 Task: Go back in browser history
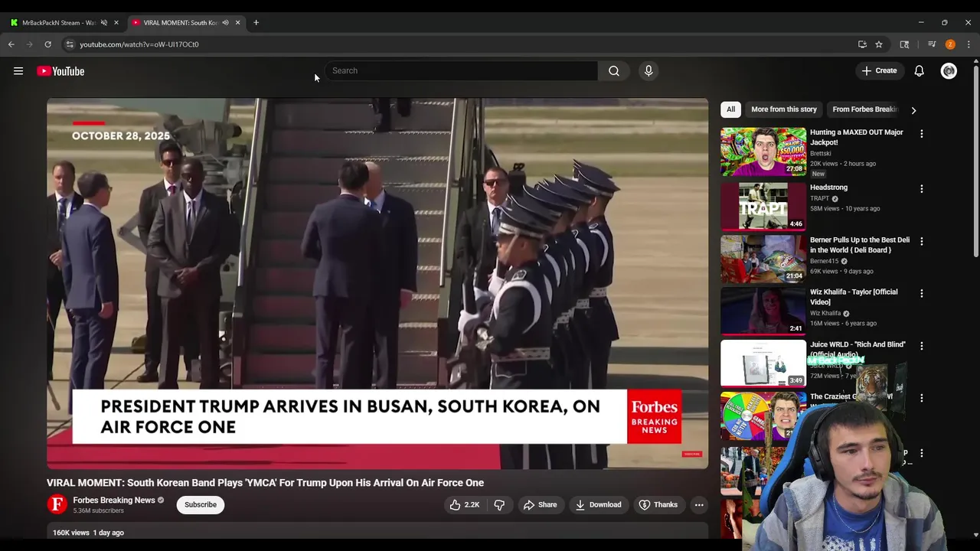point(11,44)
